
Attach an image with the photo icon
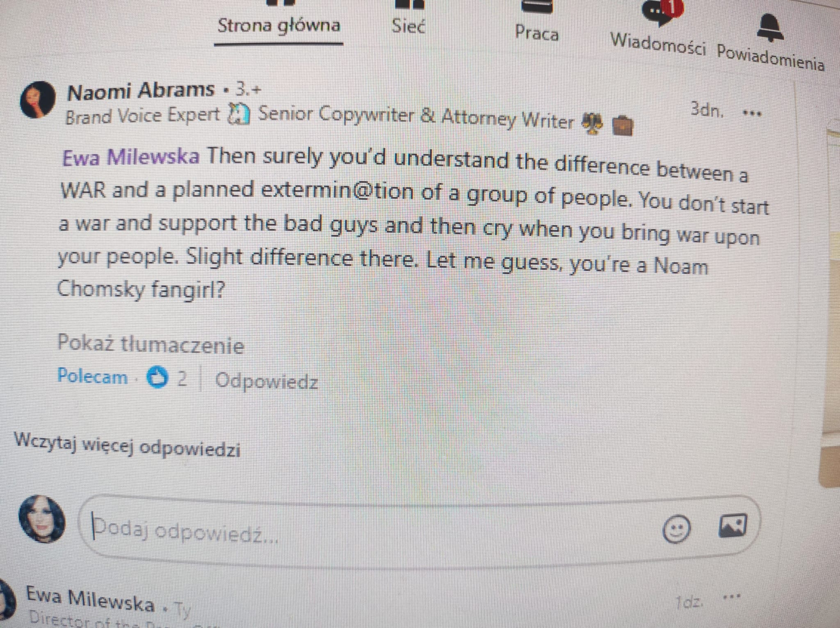(733, 526)
